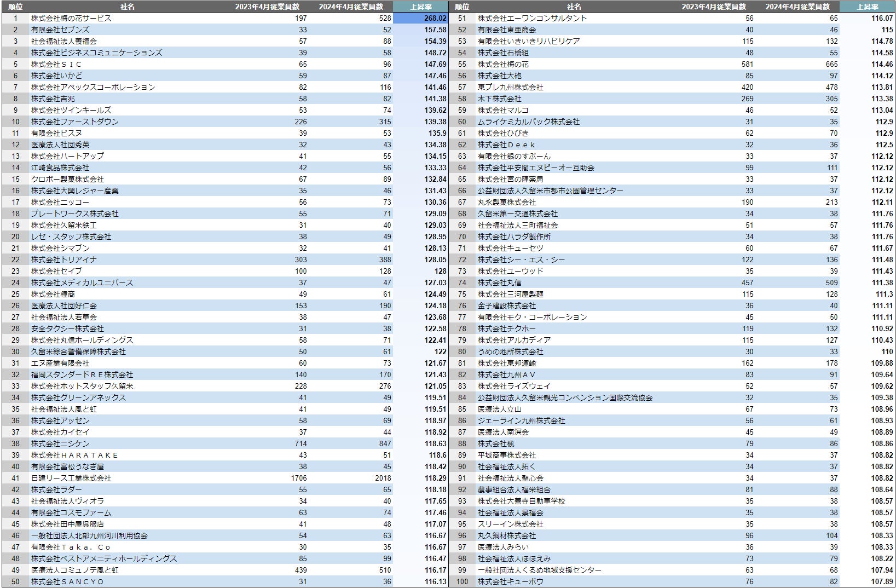Select the cell 株式会社キューボウ
This screenshot has height=588, width=896.
click(511, 581)
